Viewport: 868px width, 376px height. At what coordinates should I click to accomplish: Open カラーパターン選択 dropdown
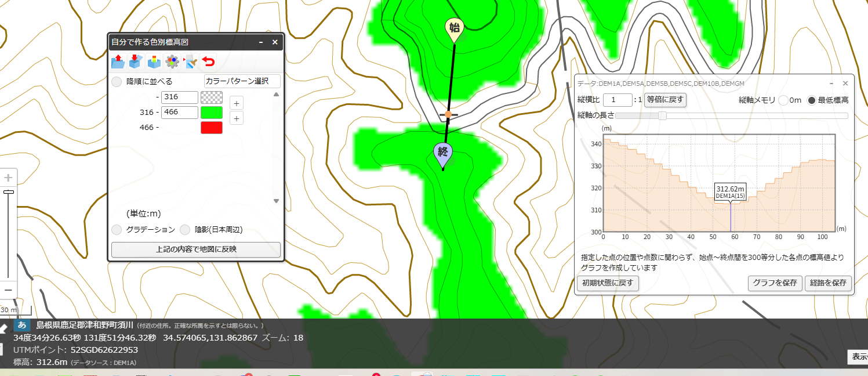point(242,81)
